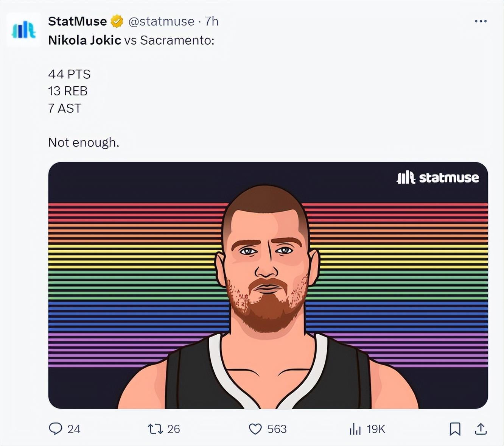
Task: Repost the tweet using the arrows icon
Action: point(155,429)
